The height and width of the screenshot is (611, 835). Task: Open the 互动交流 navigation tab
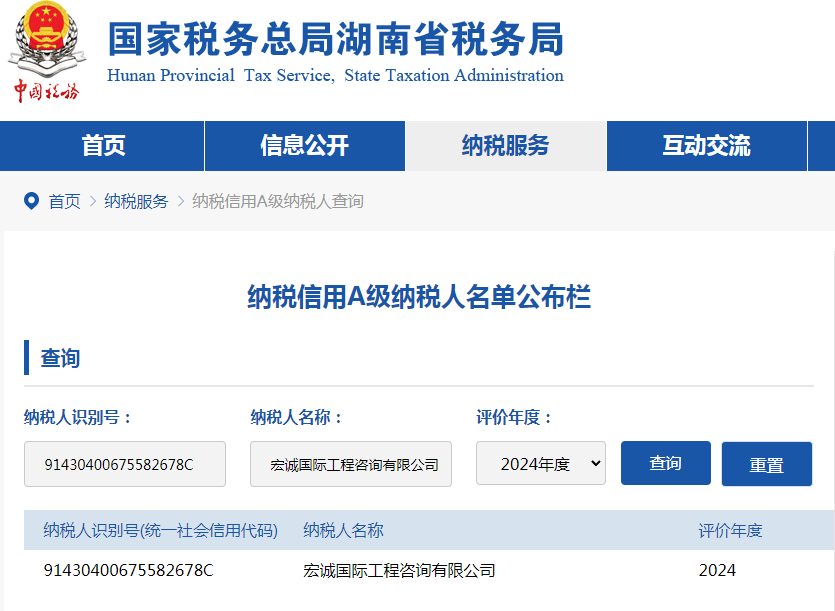click(x=707, y=146)
